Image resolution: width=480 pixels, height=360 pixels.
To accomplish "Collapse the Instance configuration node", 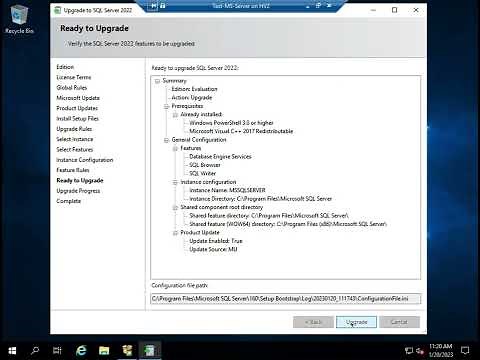I will coord(175,182).
